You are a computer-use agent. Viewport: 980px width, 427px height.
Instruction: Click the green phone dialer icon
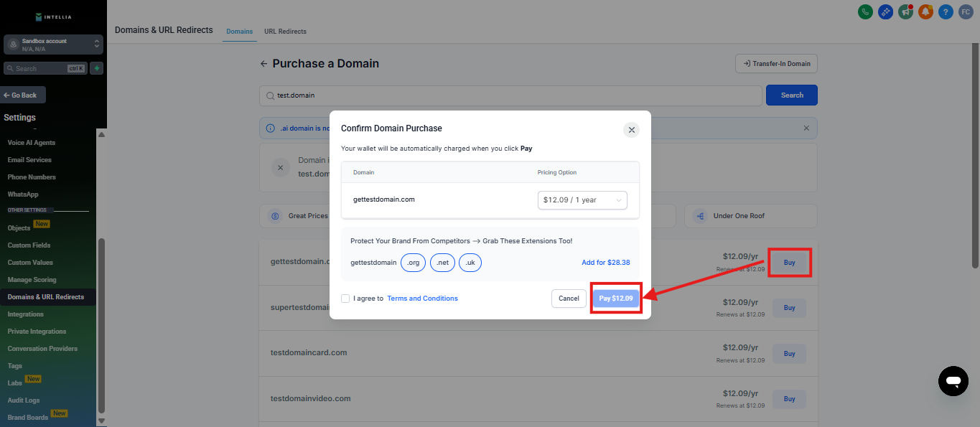pos(865,11)
